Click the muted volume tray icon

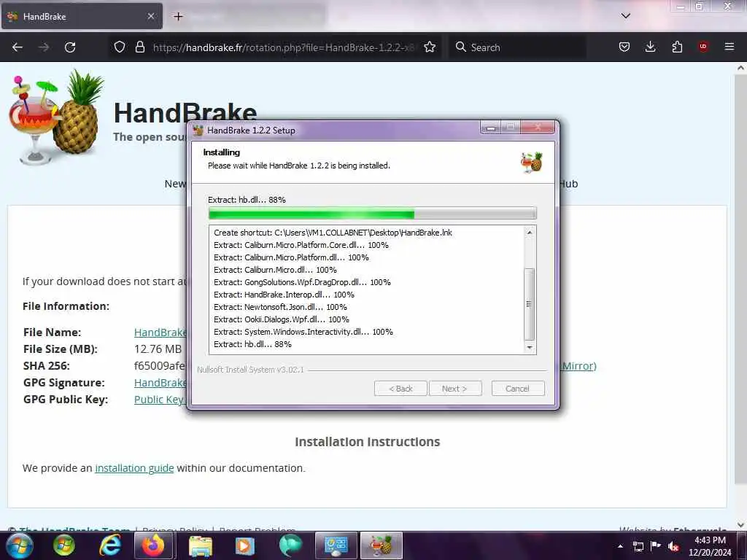tap(673, 546)
